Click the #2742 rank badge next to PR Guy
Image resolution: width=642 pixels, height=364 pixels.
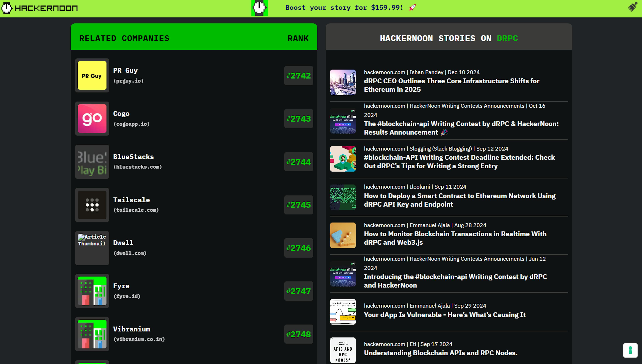(298, 76)
